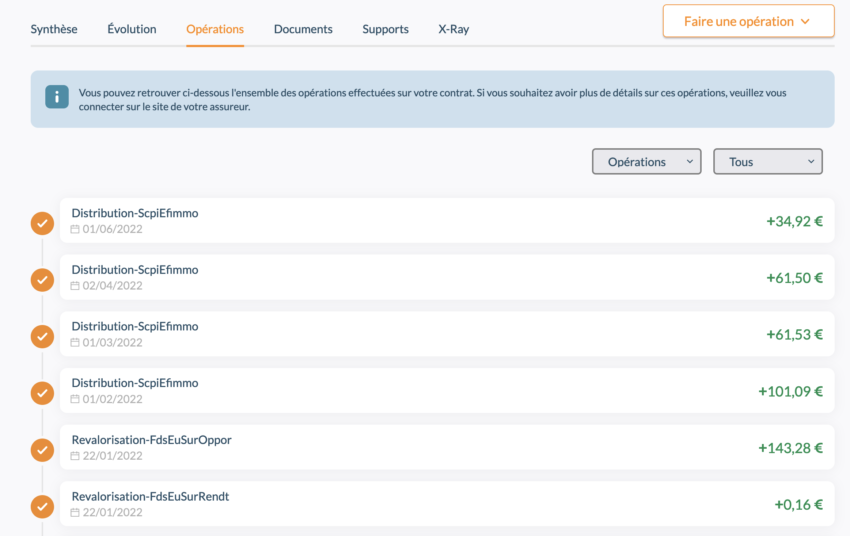Switch to the Synthèse tab
The width and height of the screenshot is (850, 536).
coord(54,29)
